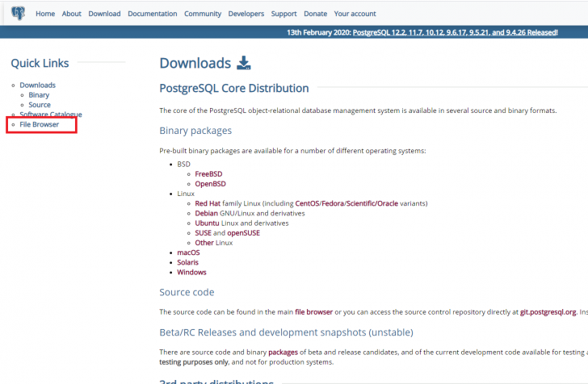Choose the OpenBSD package link

210,183
